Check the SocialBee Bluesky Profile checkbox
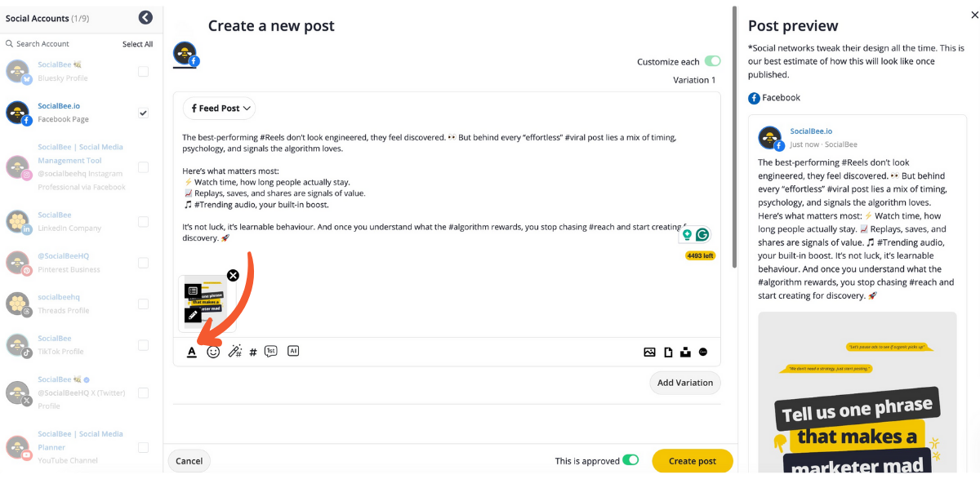The width and height of the screenshot is (980, 479). 144,72
